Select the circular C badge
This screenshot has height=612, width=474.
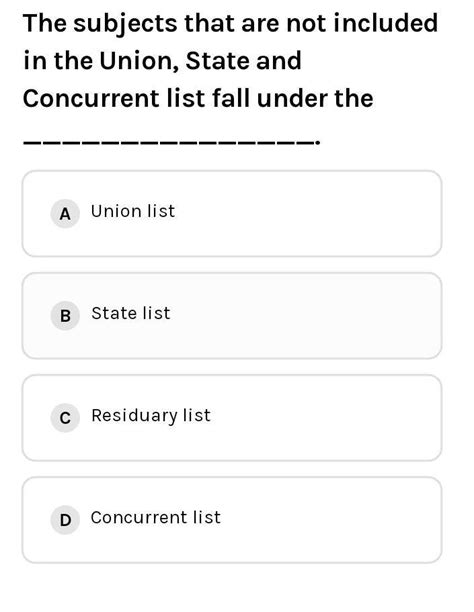click(x=65, y=418)
